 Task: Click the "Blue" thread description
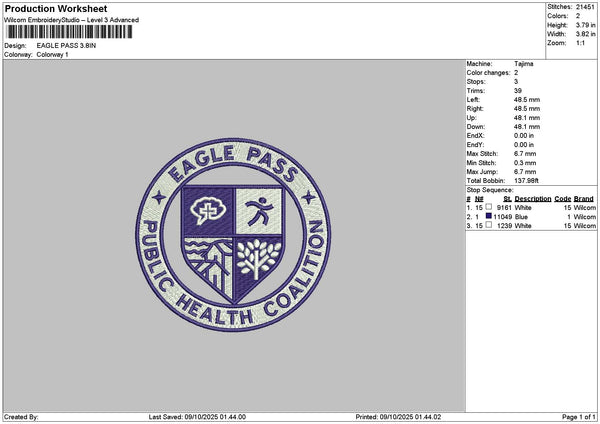tap(521, 217)
